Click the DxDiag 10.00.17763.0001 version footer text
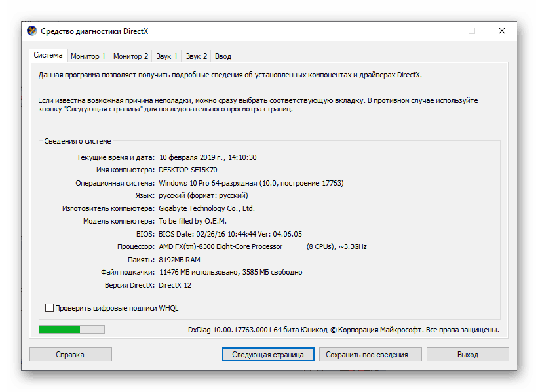The width and height of the screenshot is (538, 392). 343,330
